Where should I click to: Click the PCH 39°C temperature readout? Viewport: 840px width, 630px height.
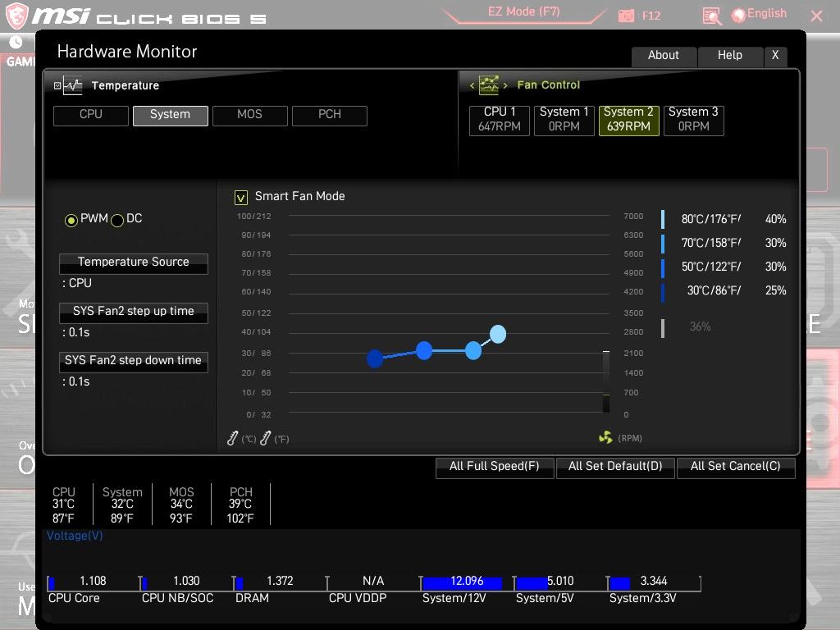click(x=240, y=504)
